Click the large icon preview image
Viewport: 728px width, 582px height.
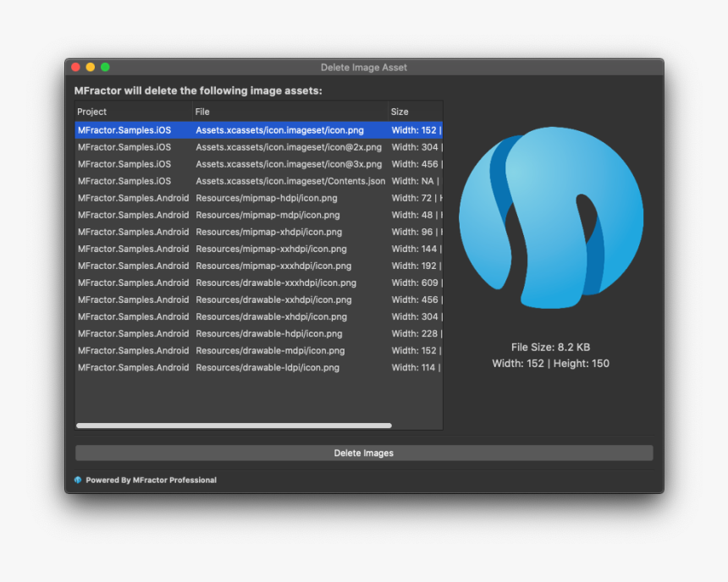551,217
